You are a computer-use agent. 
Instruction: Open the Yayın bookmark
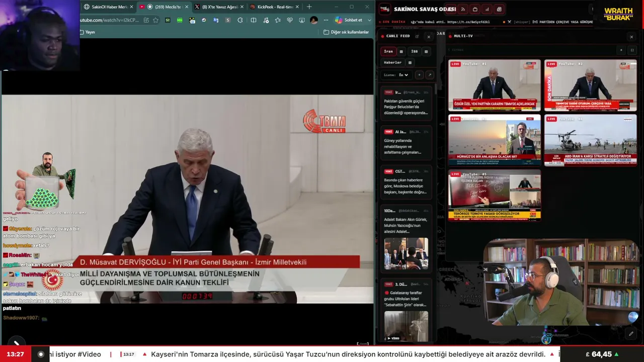[x=87, y=32]
